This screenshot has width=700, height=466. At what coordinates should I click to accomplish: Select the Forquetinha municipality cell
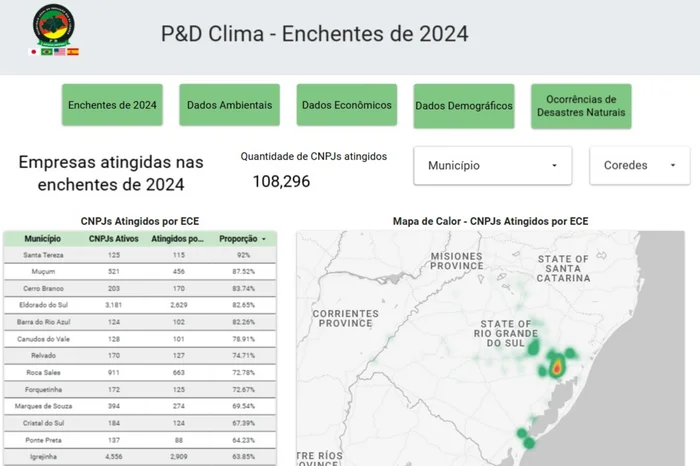click(x=43, y=389)
